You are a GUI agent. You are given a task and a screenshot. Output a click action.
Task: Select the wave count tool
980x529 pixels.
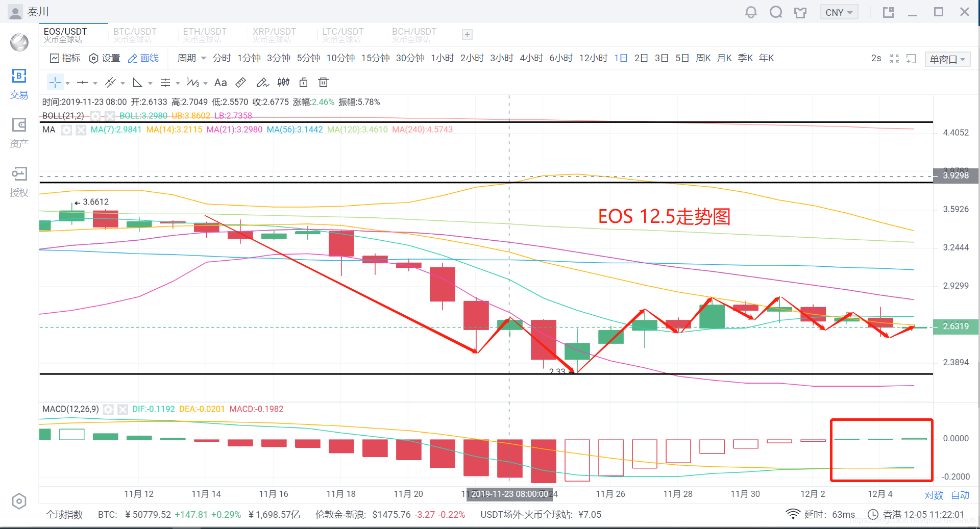tap(193, 82)
